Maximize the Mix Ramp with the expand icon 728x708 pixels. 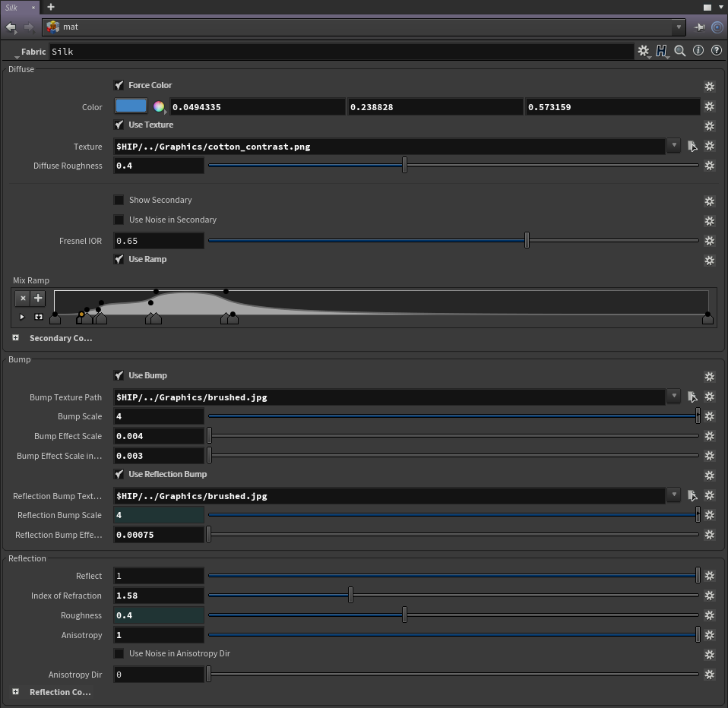tap(39, 317)
